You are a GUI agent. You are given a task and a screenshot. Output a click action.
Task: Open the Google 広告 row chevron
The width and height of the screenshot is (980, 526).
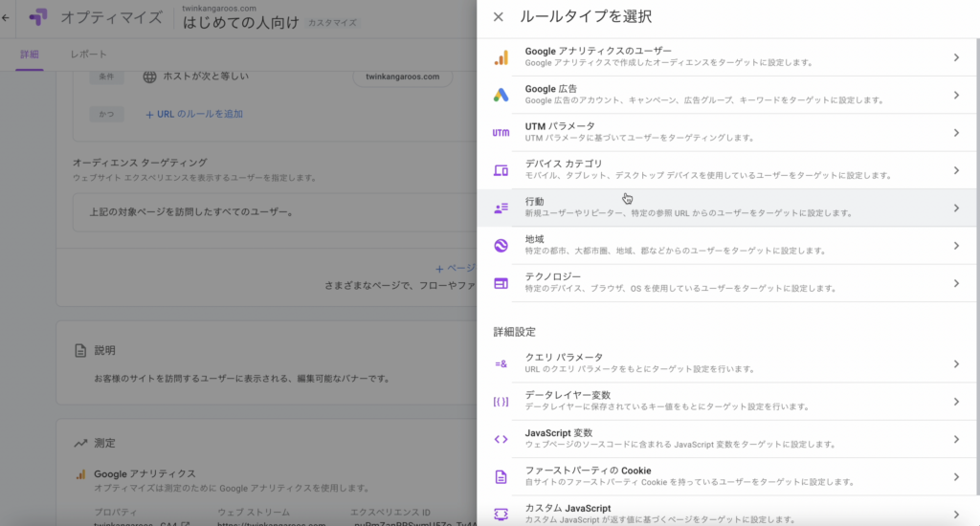(956, 95)
